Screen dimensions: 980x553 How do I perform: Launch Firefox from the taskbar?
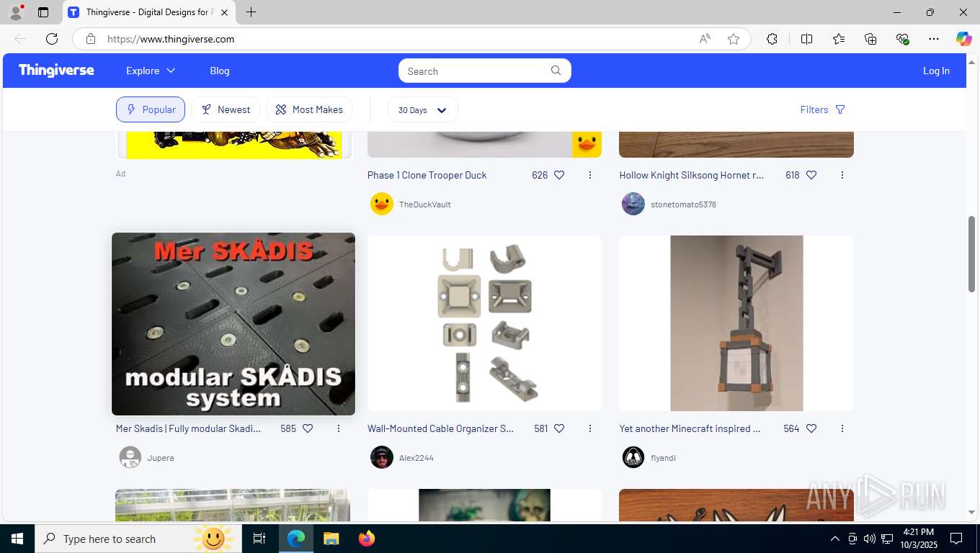367,539
